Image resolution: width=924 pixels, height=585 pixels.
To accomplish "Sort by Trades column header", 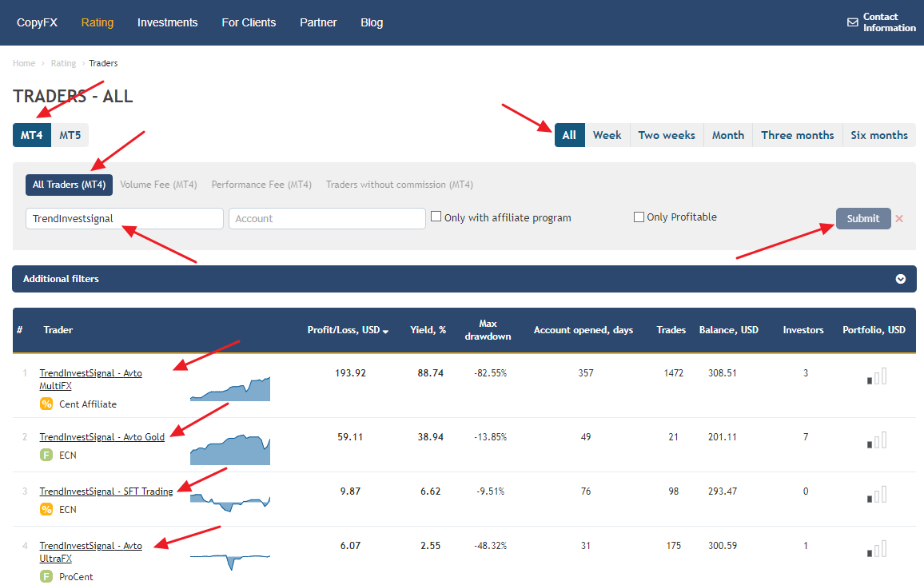I will 671,330.
